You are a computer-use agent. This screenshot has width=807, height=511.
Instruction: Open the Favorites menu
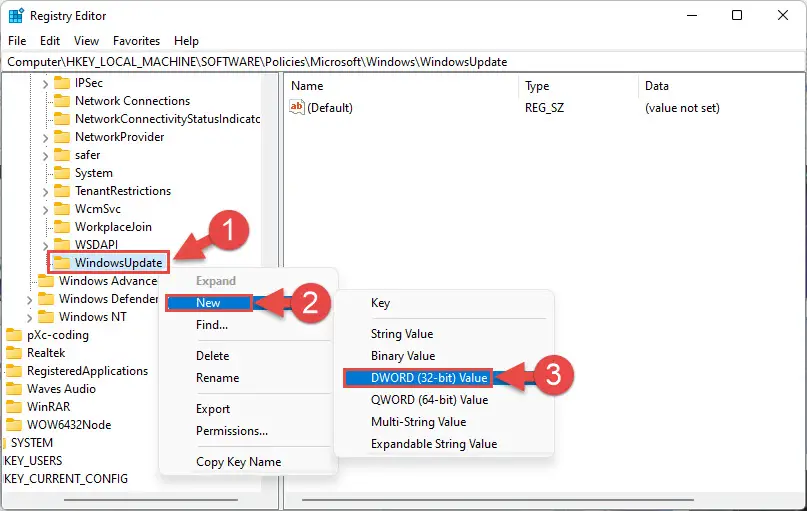[136, 41]
